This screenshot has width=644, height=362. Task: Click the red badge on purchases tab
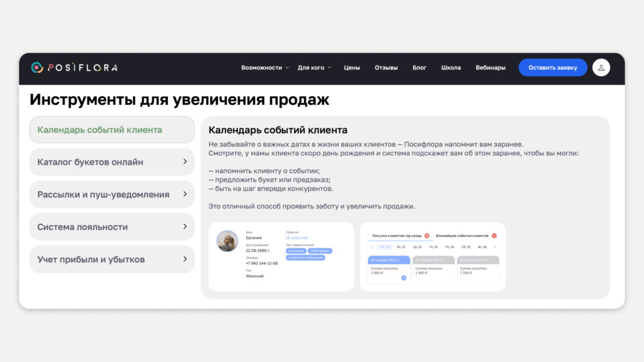pyautogui.click(x=427, y=236)
